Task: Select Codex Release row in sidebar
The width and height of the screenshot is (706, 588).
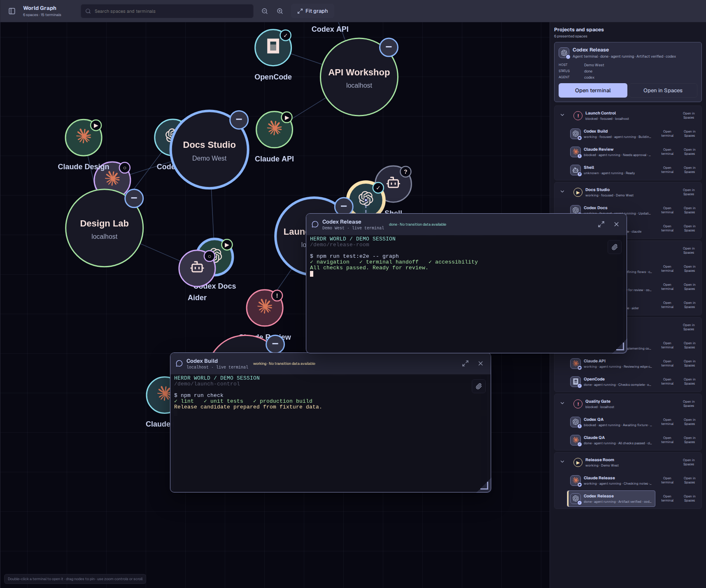Action: tap(611, 499)
